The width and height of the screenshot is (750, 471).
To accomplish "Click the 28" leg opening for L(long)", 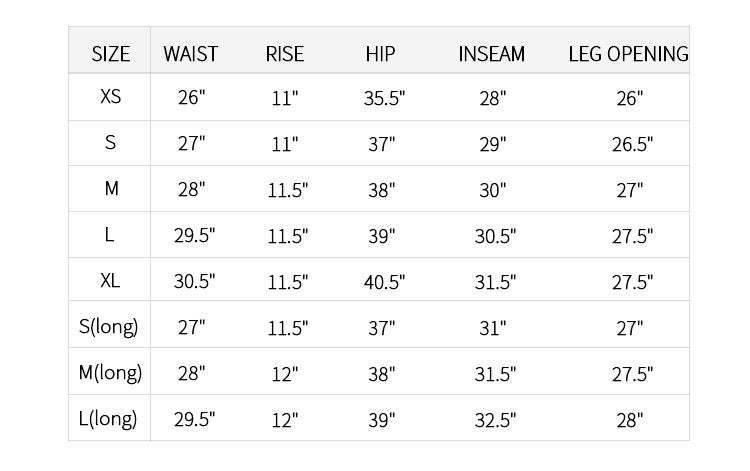I will click(630, 421).
